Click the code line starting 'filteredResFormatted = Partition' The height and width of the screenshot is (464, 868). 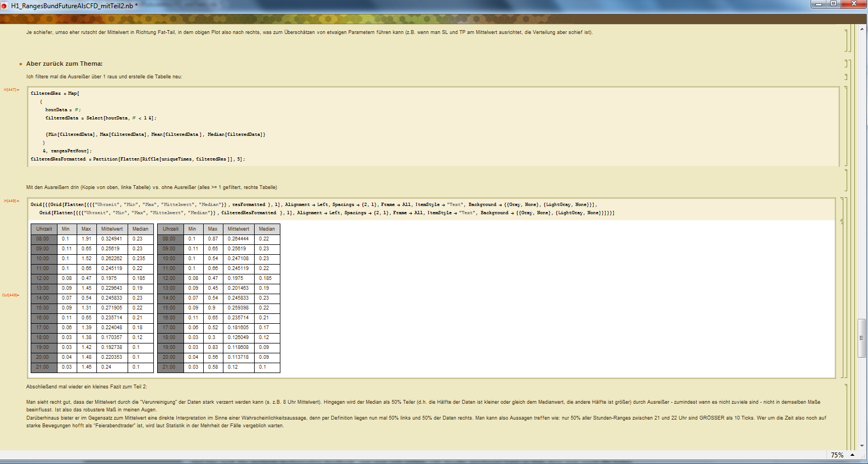(138, 159)
